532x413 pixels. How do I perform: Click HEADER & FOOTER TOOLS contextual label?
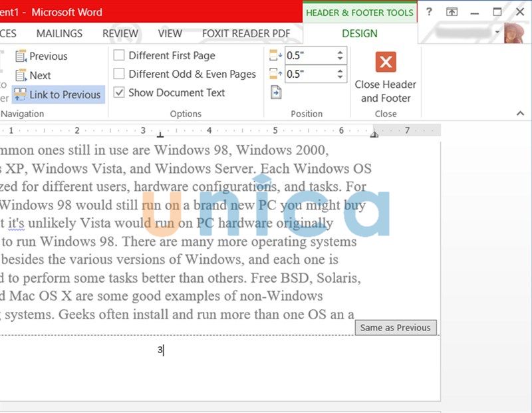click(360, 13)
